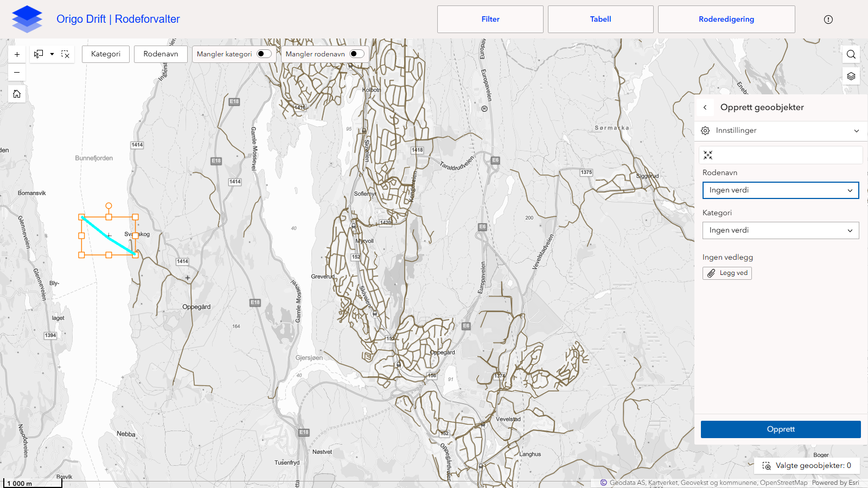The width and height of the screenshot is (868, 488).
Task: Open selection tool options arrow
Action: tap(52, 54)
